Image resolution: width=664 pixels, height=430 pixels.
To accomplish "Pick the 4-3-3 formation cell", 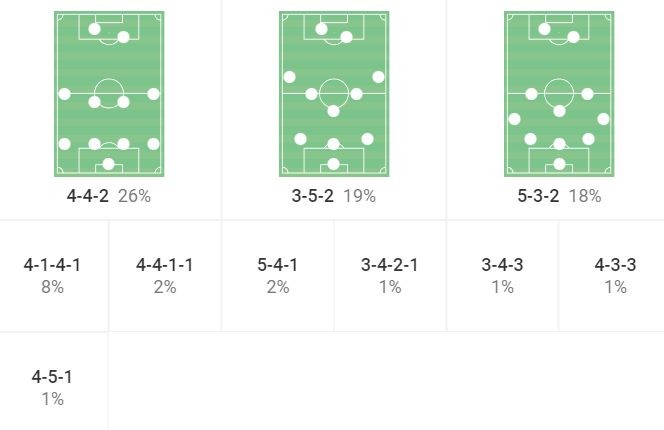I will [615, 275].
